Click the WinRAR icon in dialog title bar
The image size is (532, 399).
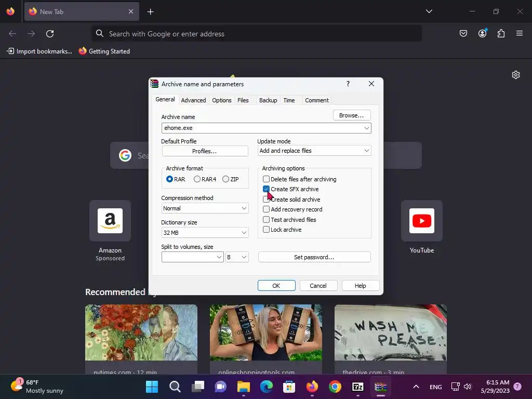point(154,84)
